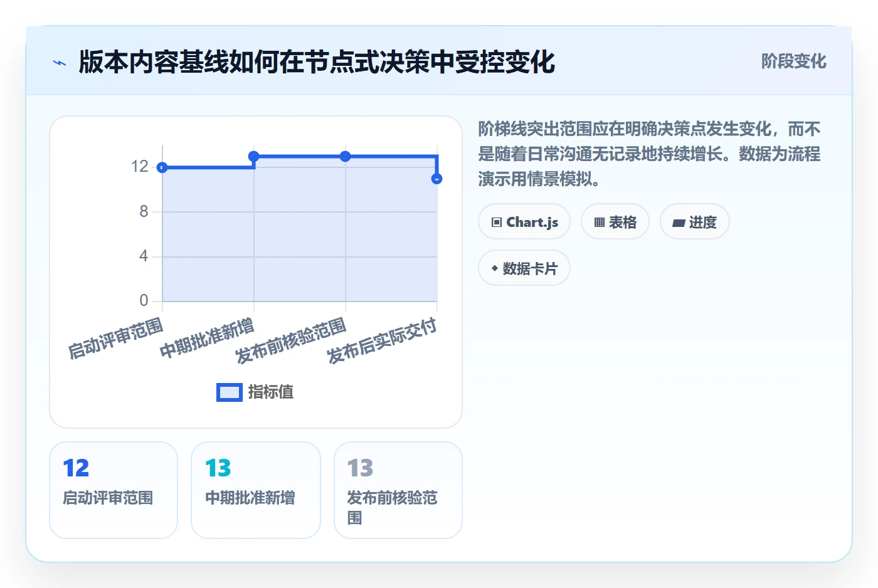The image size is (878, 588).
Task: Click the y-axis value 4
Action: coord(144,256)
